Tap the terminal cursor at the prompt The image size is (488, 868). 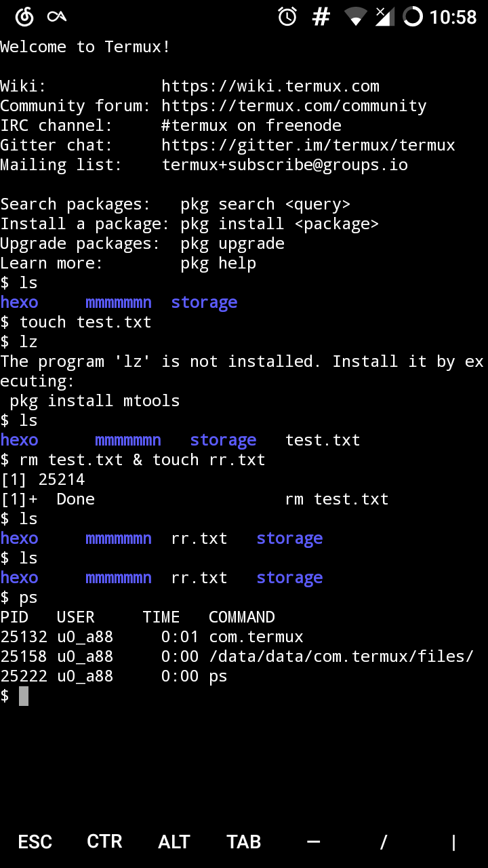[x=24, y=696]
